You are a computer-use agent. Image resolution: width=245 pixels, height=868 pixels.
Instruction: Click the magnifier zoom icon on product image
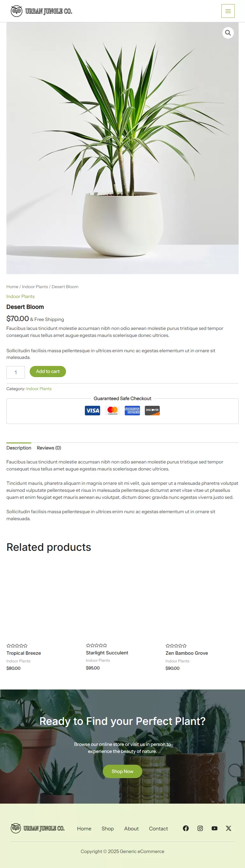pos(228,33)
